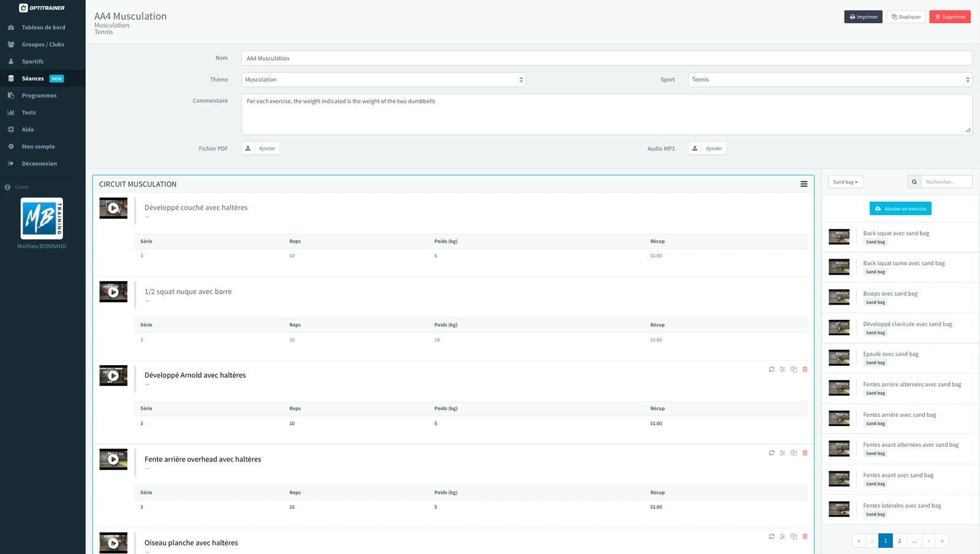Open Tableau de bord in the sidebar
This screenshot has height=554, width=980.
(x=43, y=28)
